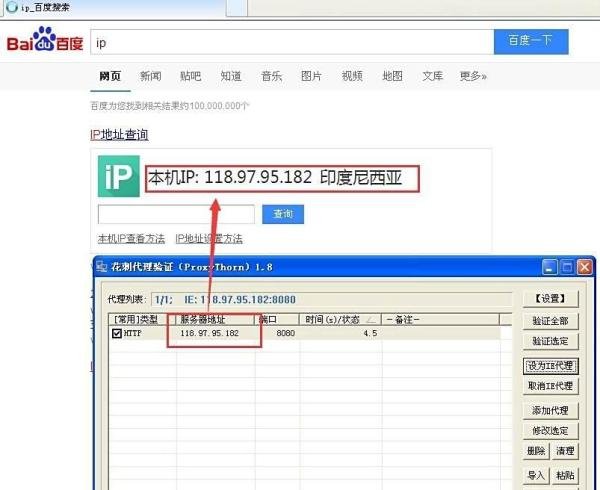Viewport: 600px width, 490px height.
Task: Switch to the 音乐 tab
Action: 271,76
